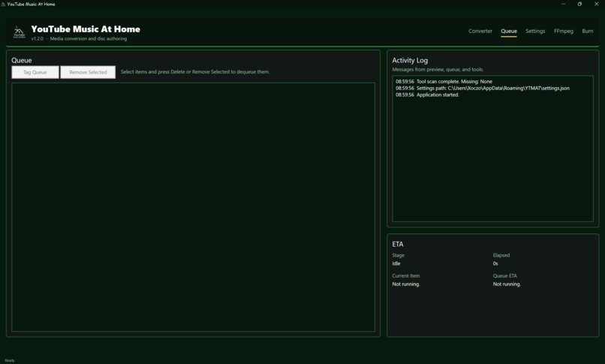The image size is (605, 364).
Task: Minimize the application window
Action: click(x=563, y=4)
